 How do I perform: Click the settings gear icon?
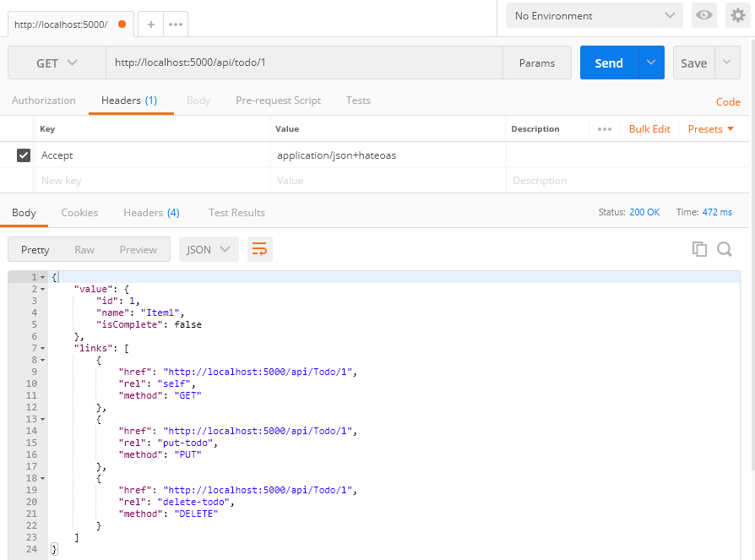(x=736, y=14)
